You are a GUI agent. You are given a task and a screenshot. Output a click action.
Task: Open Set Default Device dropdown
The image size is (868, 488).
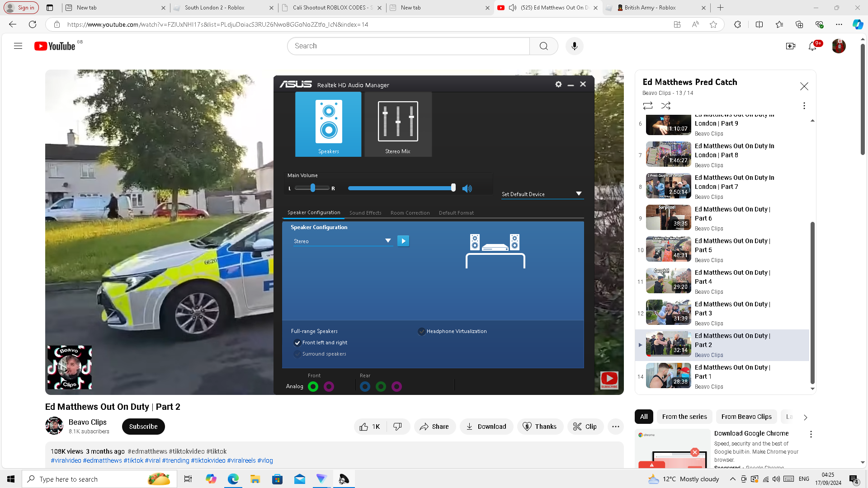pyautogui.click(x=542, y=194)
